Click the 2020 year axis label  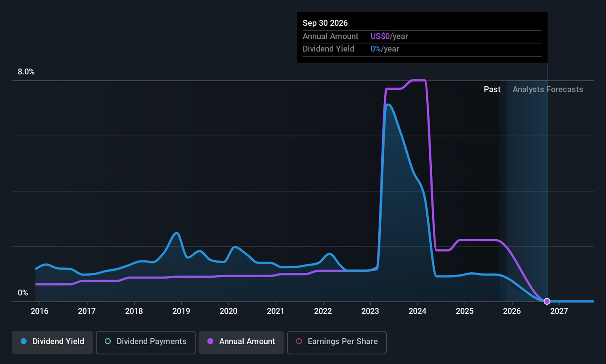pyautogui.click(x=229, y=311)
